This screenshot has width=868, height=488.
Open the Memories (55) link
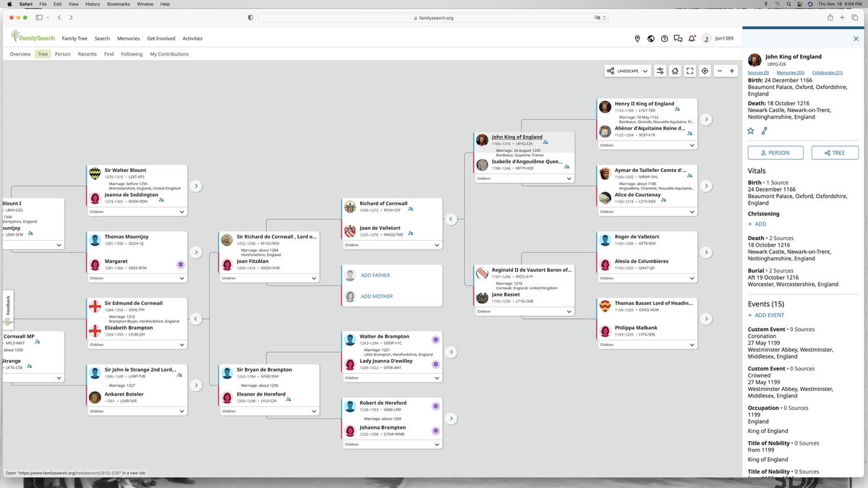click(x=791, y=72)
